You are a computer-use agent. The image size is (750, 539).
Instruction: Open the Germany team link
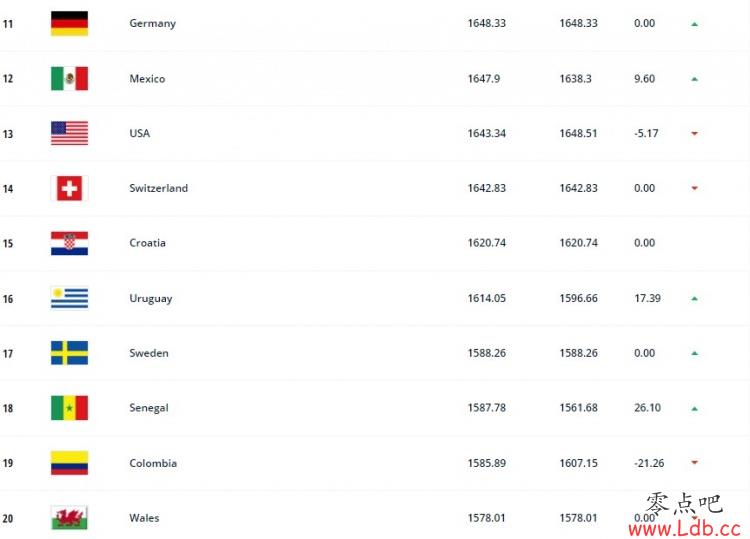pyautogui.click(x=153, y=23)
